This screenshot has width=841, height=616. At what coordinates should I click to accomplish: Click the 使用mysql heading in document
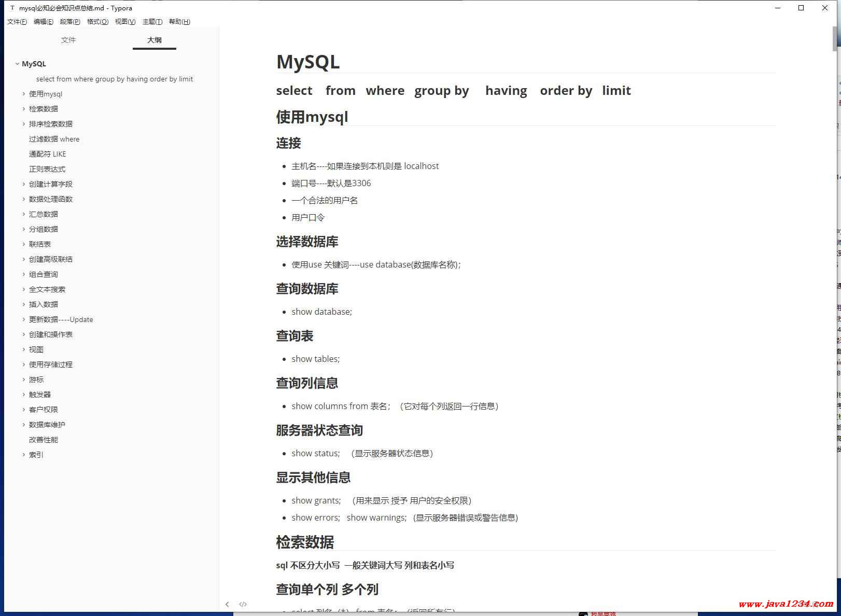pyautogui.click(x=312, y=117)
